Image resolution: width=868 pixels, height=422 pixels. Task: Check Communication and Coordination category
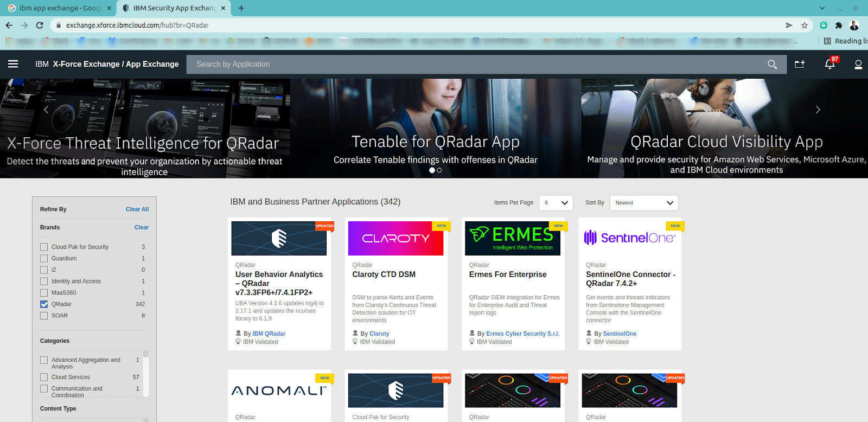(44, 388)
